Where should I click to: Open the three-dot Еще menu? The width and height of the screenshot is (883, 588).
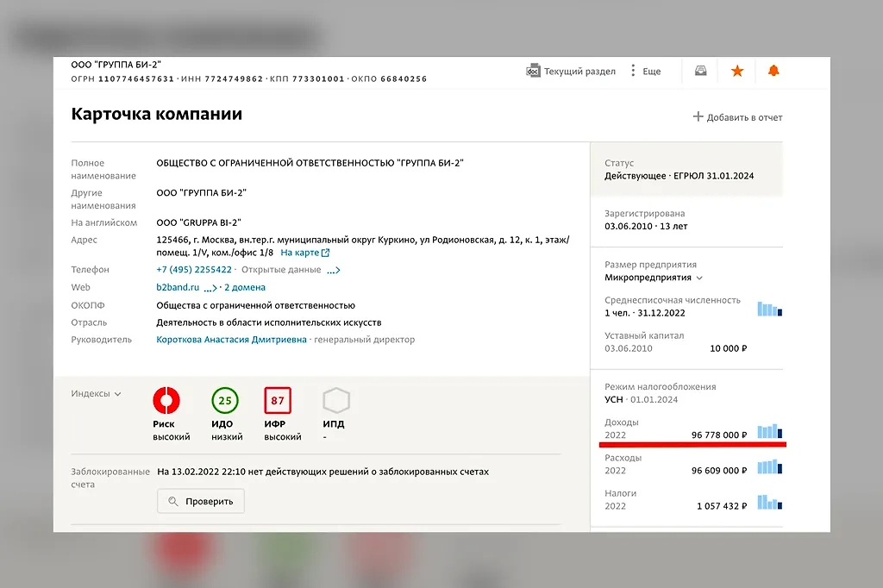[x=645, y=72]
